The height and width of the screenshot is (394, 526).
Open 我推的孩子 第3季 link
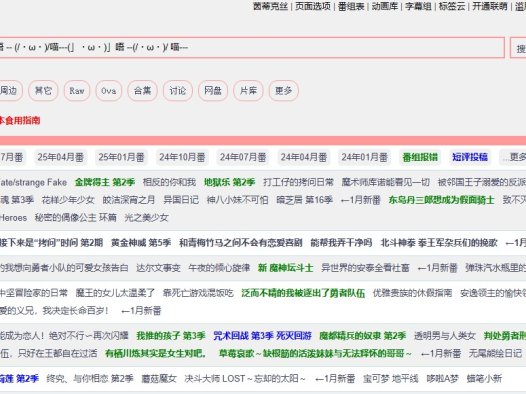click(171, 336)
